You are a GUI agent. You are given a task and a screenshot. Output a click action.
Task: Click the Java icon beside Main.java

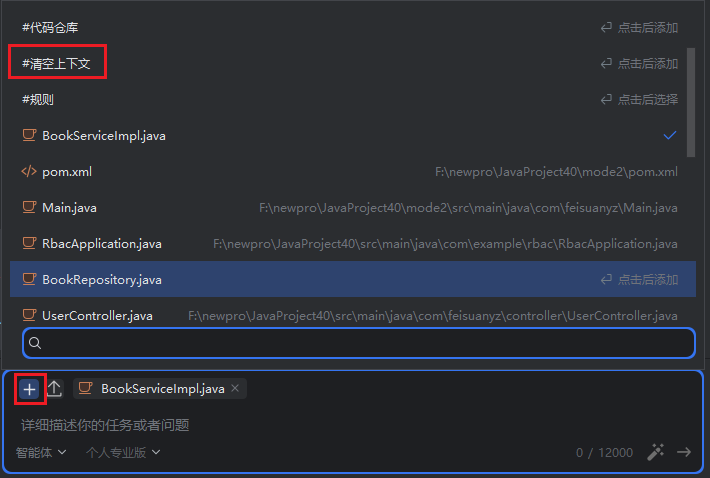click(x=29, y=208)
